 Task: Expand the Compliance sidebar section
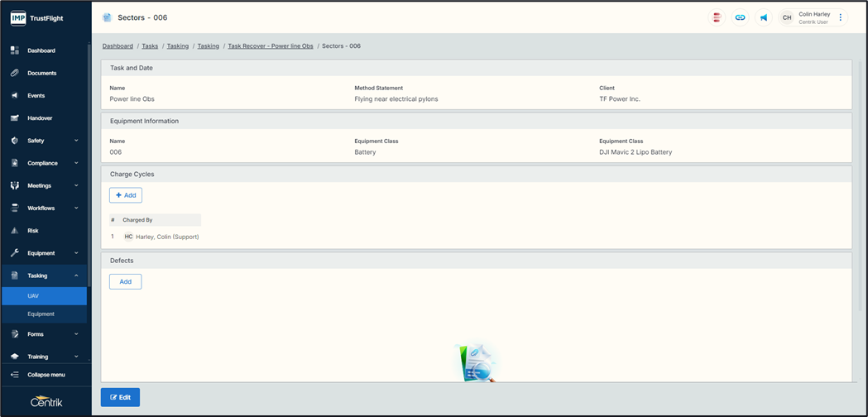coord(45,163)
